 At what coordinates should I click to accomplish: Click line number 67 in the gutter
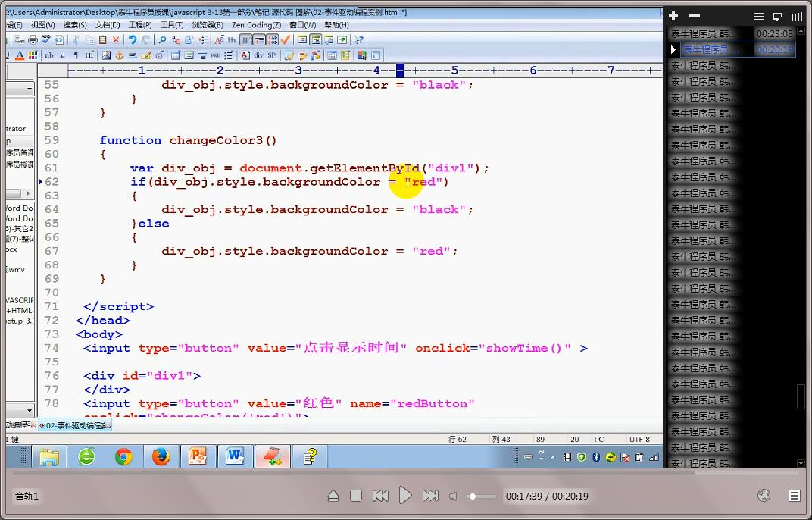pos(52,251)
